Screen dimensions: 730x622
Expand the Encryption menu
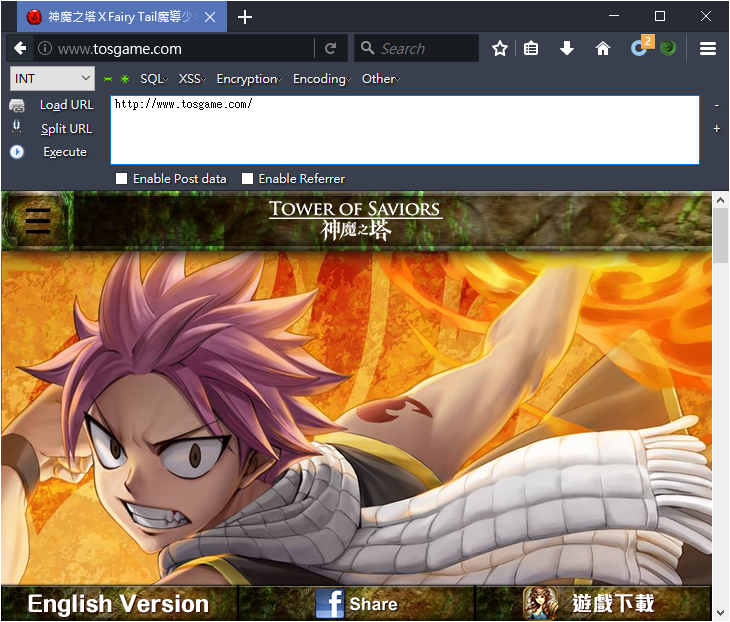(249, 79)
